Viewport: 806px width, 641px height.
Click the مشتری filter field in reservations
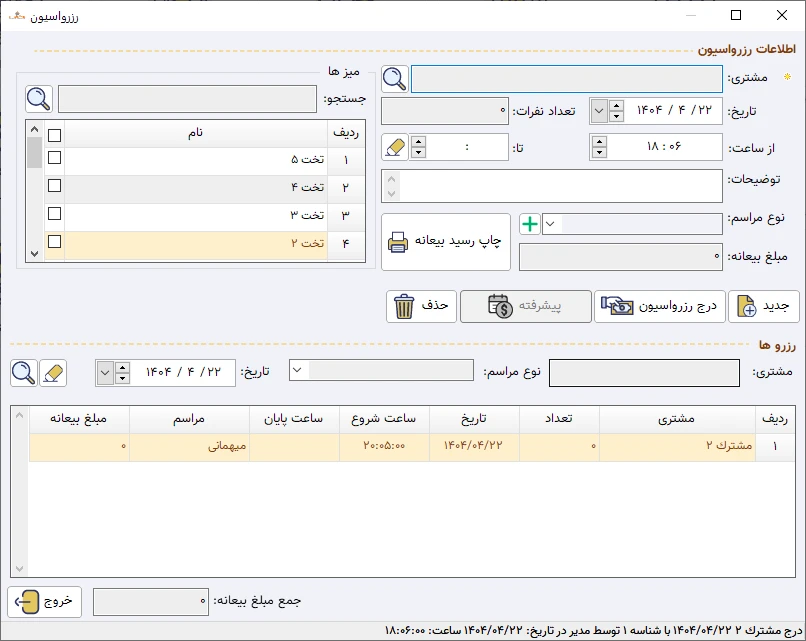pyautogui.click(x=644, y=373)
